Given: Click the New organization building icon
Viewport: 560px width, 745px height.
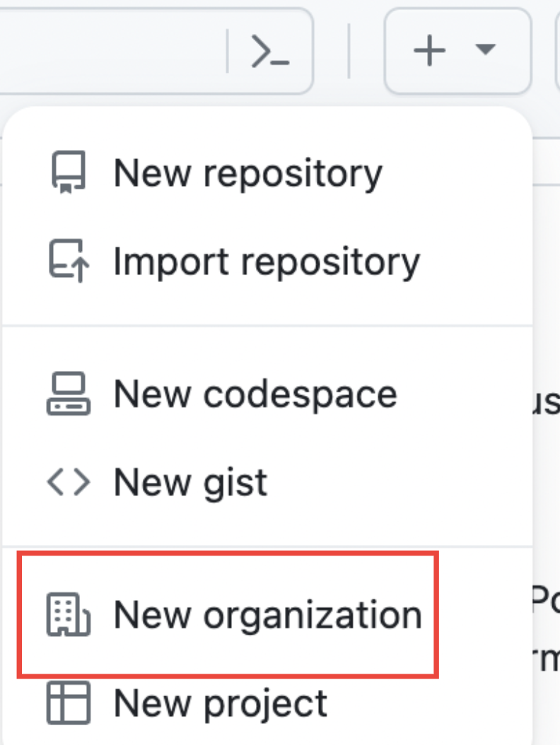Looking at the screenshot, I should tap(69, 614).
